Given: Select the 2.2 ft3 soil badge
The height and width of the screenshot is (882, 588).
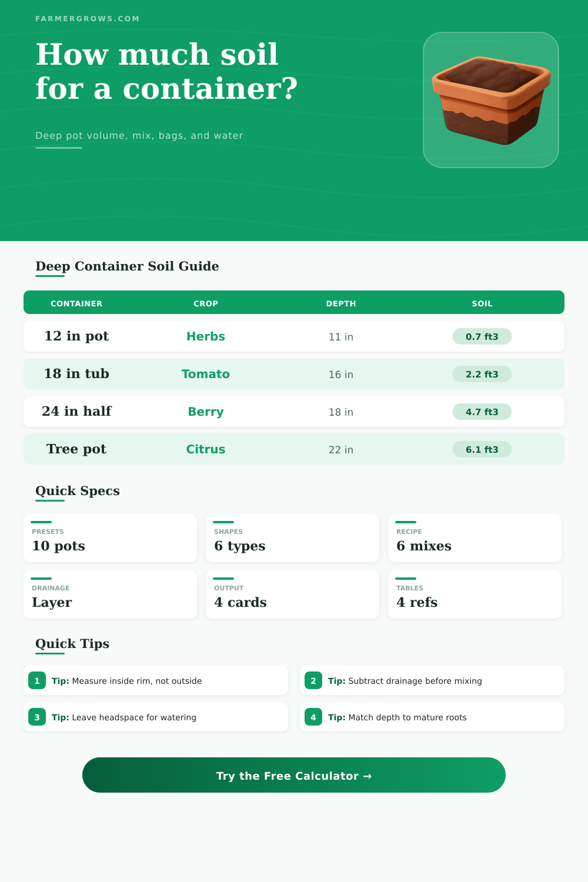Looking at the screenshot, I should tap(482, 374).
